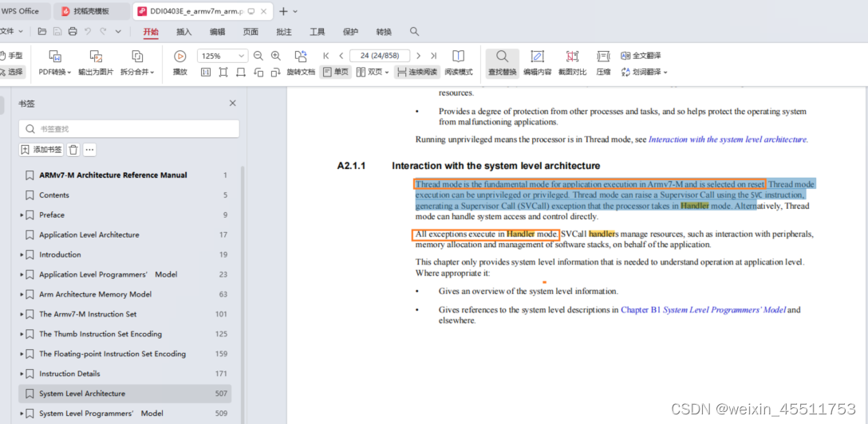Open 查找替换 find and replace
868x424 pixels.
[502, 64]
